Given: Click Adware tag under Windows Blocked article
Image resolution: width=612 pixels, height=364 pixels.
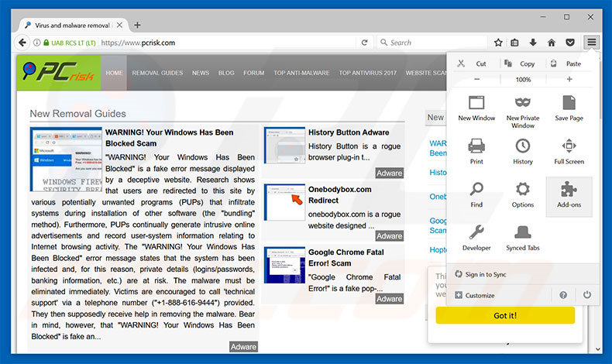Looking at the screenshot, I should [243, 347].
